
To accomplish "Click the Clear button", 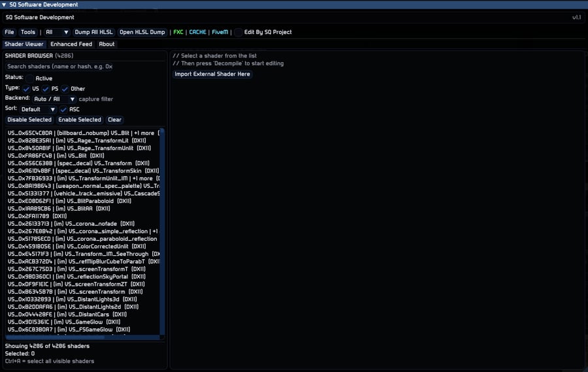I will tap(114, 120).
